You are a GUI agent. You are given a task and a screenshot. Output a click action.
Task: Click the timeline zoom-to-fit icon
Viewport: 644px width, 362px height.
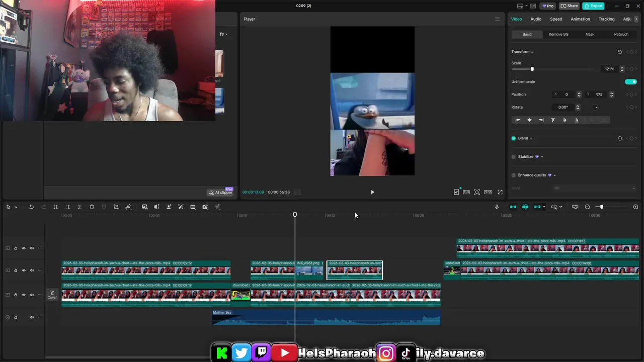(x=575, y=207)
